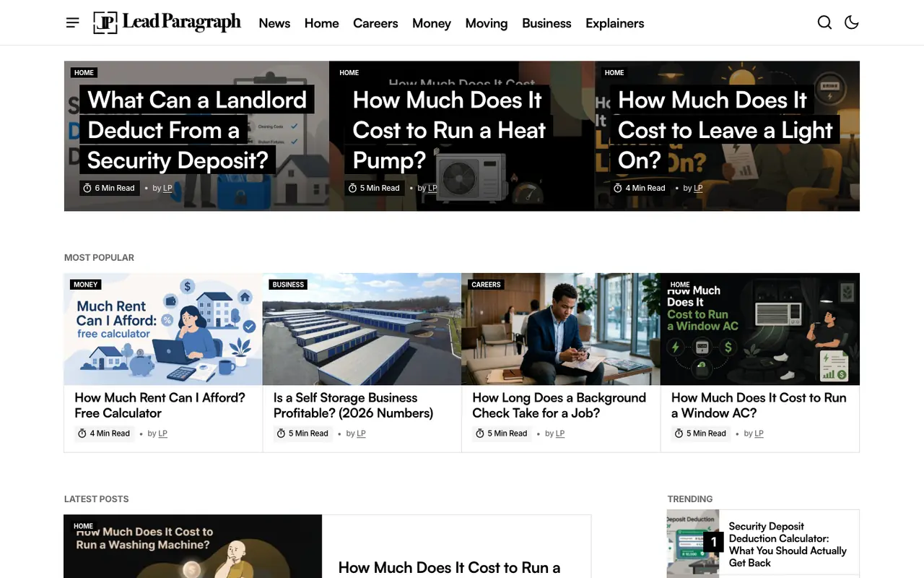
Task: Open the Business menu item
Action: [x=546, y=23]
